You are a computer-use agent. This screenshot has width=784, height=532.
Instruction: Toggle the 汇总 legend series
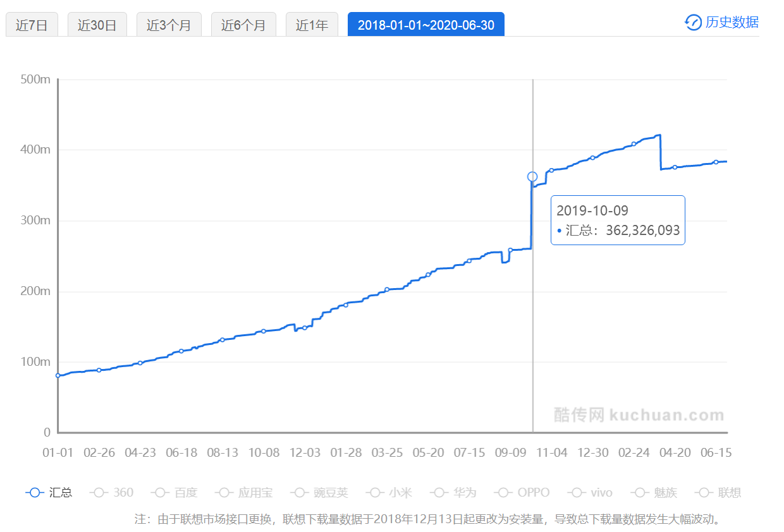pyautogui.click(x=49, y=492)
